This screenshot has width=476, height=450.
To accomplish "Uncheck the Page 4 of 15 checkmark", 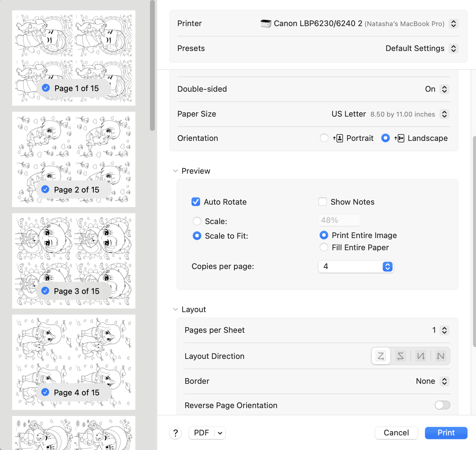I will 45,392.
